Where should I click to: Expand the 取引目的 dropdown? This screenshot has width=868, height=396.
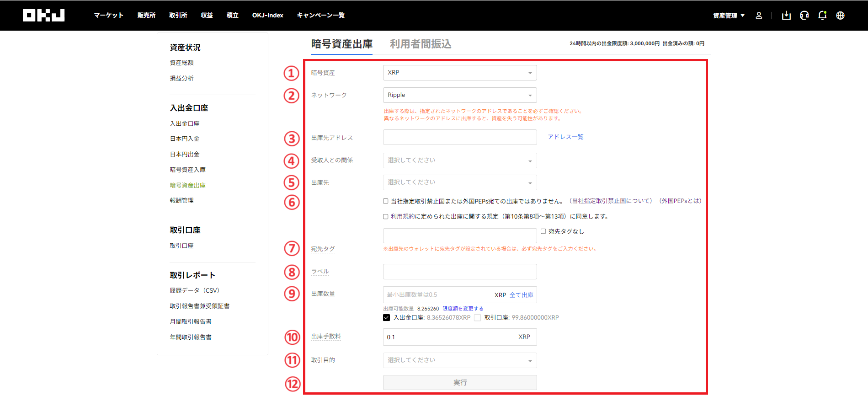click(x=459, y=360)
